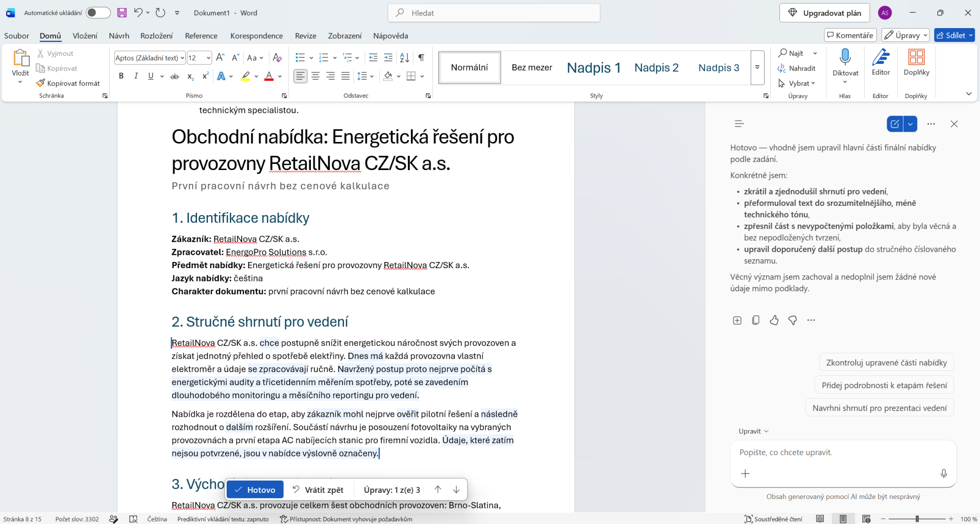The height and width of the screenshot is (524, 980).
Task: Align the paragraph to the right
Action: tap(330, 76)
